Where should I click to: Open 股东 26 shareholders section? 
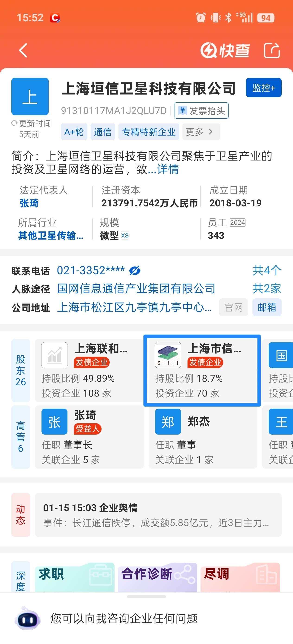click(21, 370)
